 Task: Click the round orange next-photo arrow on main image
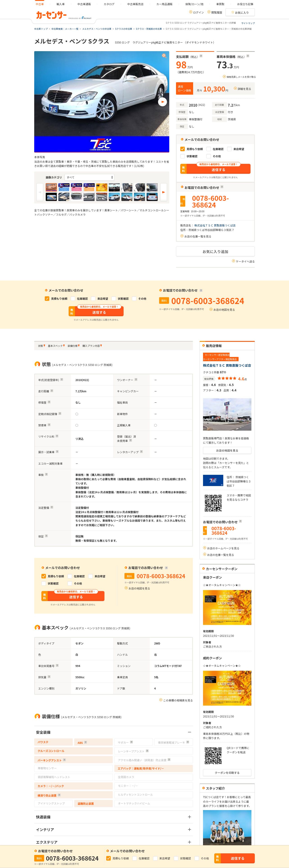[163, 101]
